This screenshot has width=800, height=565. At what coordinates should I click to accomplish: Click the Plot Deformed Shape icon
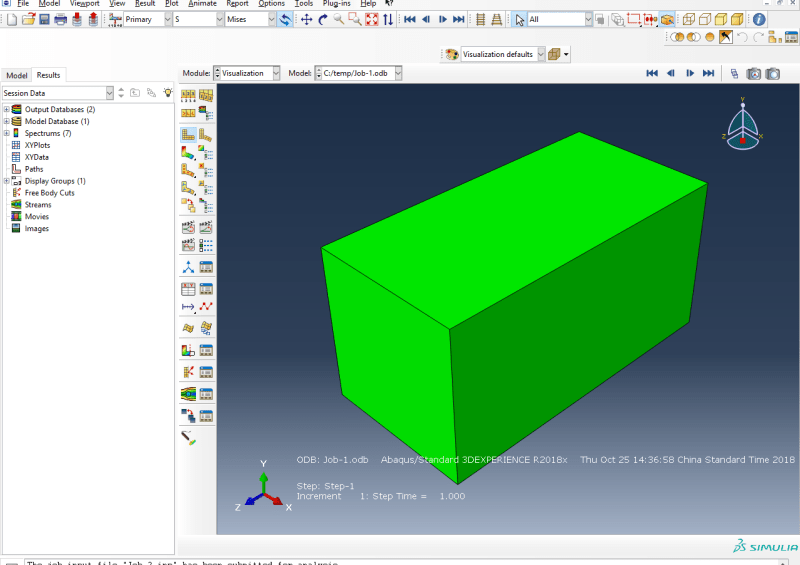coord(206,135)
